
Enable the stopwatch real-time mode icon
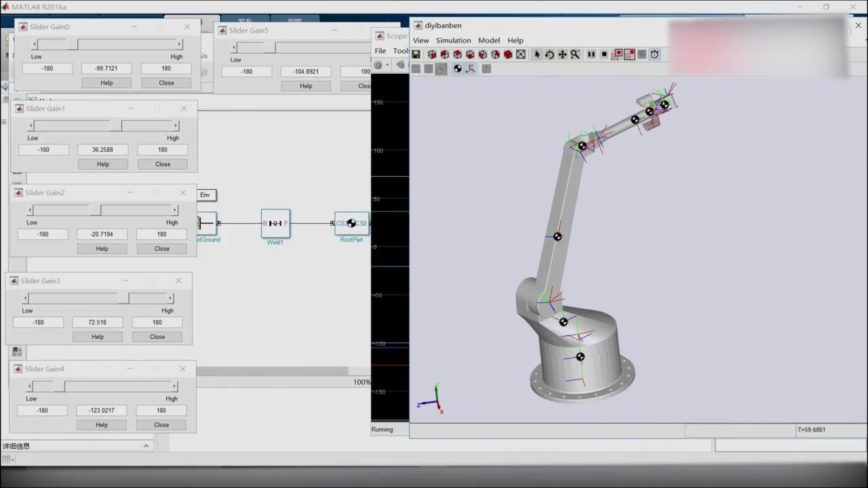click(x=654, y=54)
